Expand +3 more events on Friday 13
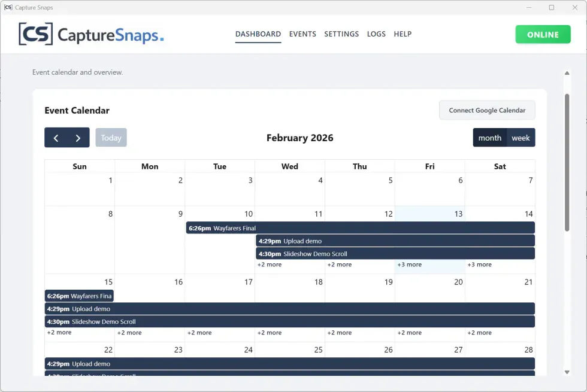Image resolution: width=587 pixels, height=392 pixels. tap(410, 265)
